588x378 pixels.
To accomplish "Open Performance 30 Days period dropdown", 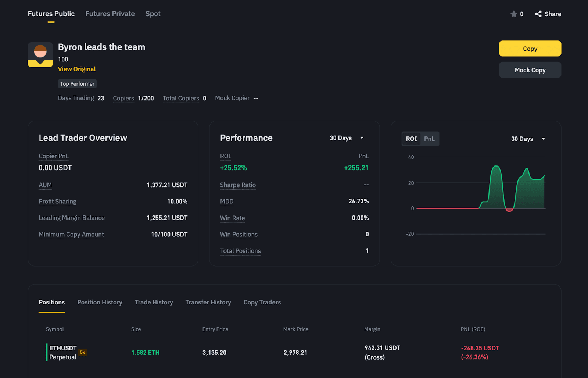I will tap(346, 138).
